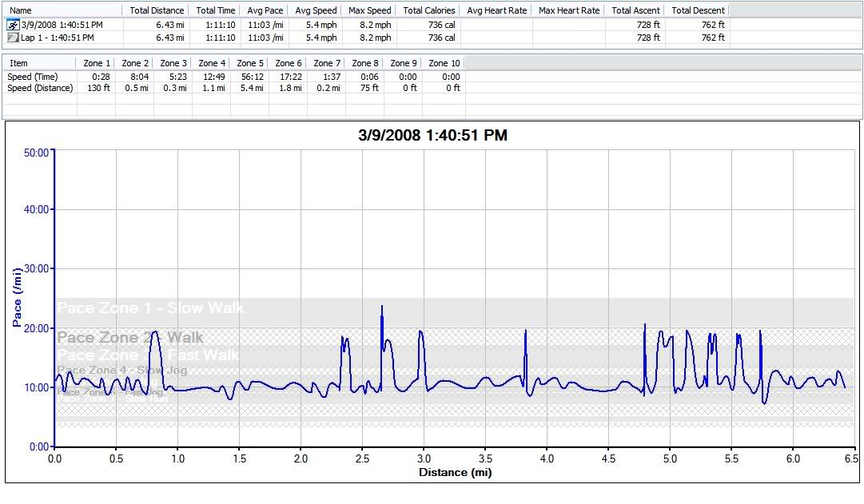Click the Distance (mi) axis label

[x=455, y=472]
